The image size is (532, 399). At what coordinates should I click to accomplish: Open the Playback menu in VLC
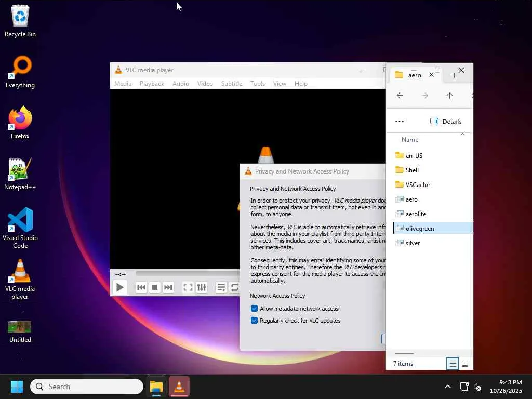pyautogui.click(x=152, y=84)
